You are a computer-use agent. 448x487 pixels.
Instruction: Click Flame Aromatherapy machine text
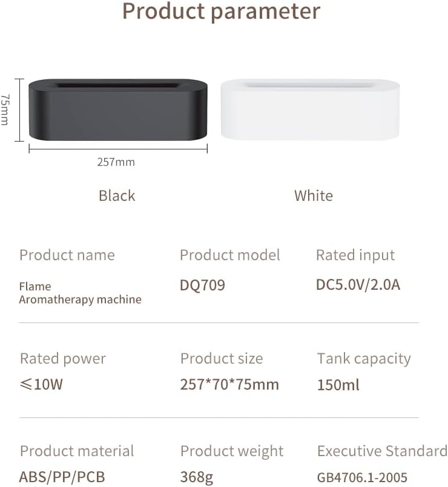coord(80,293)
